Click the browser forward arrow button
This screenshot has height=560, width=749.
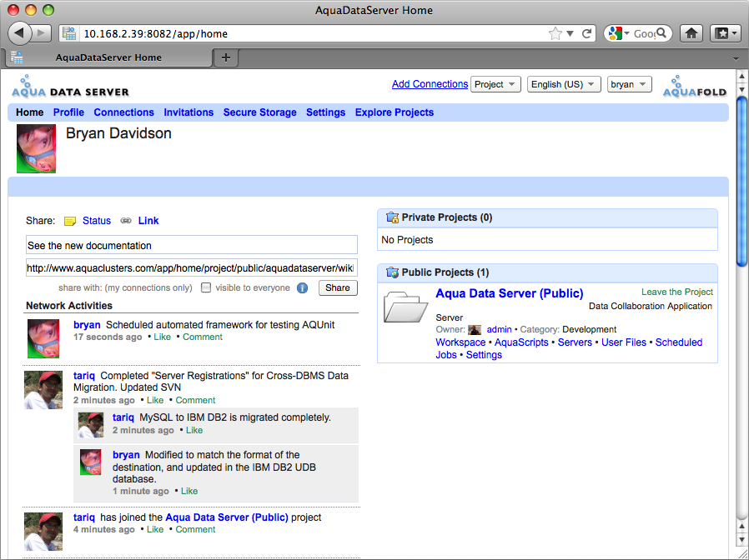(42, 33)
